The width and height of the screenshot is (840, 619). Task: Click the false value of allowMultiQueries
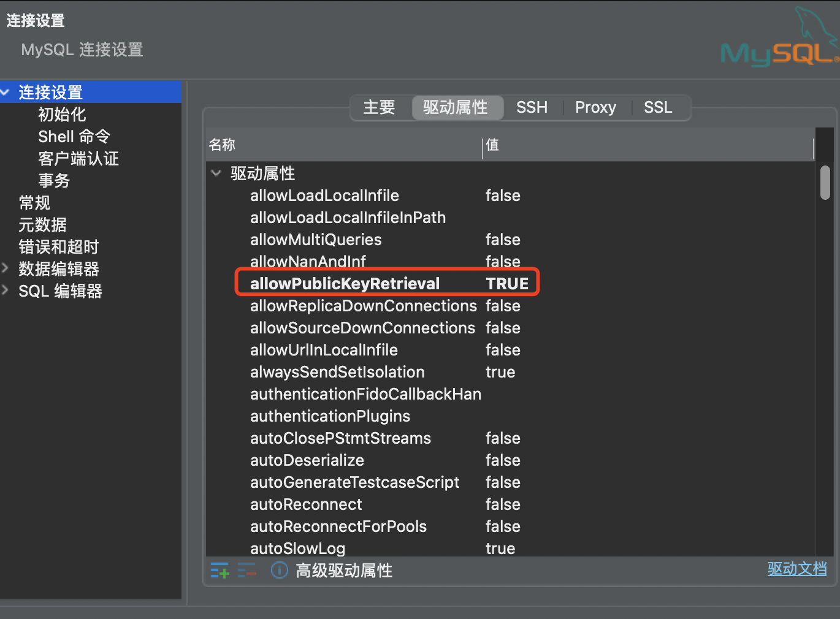(x=503, y=240)
